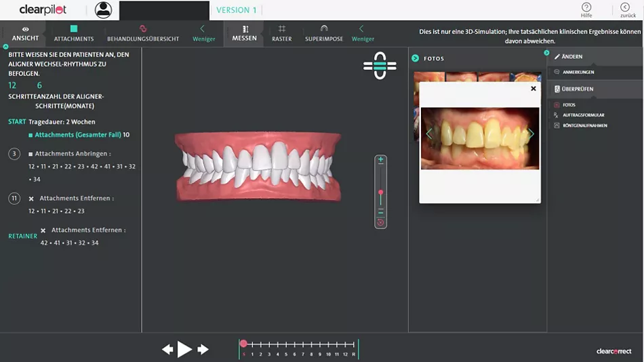Image resolution: width=644 pixels, height=362 pixels.
Task: Open the Behandlungsübersicht overview
Action: (x=143, y=33)
